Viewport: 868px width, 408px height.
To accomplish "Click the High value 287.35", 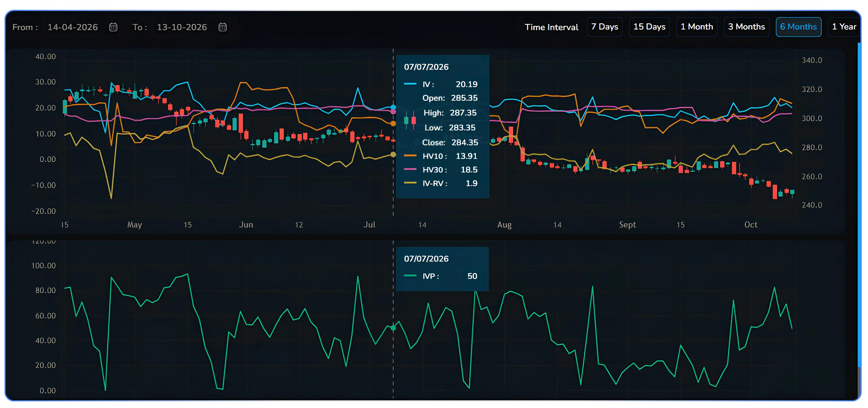I will click(463, 113).
